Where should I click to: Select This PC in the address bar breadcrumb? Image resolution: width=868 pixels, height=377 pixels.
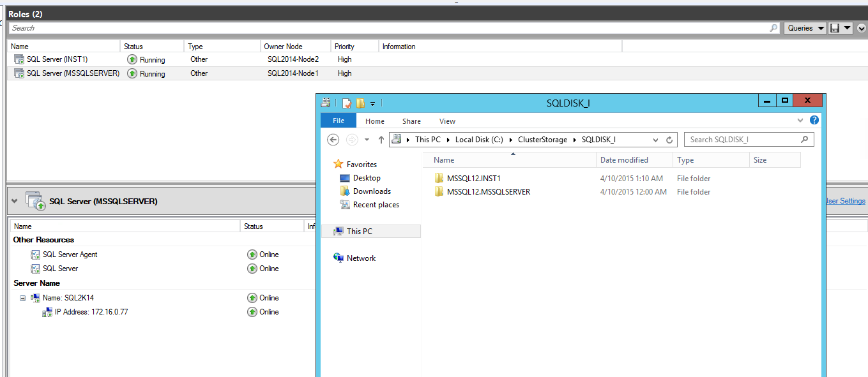point(428,140)
